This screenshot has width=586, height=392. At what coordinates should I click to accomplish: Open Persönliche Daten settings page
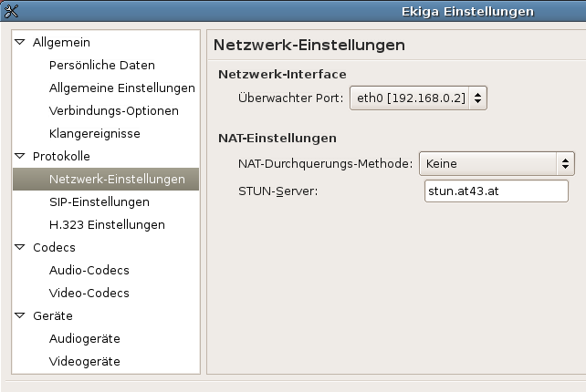[101, 66]
